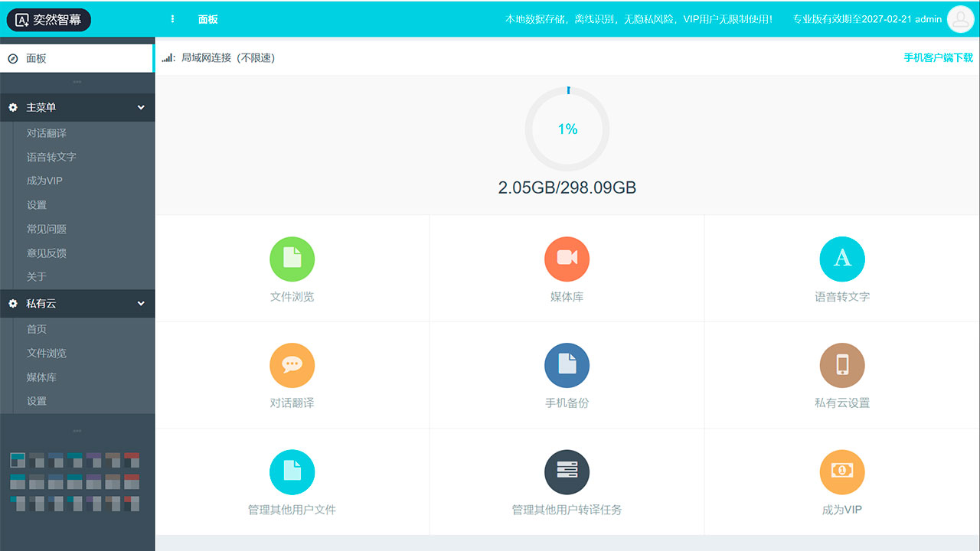
Task: Collapse the 私有云 section chevron
Action: [x=141, y=304]
